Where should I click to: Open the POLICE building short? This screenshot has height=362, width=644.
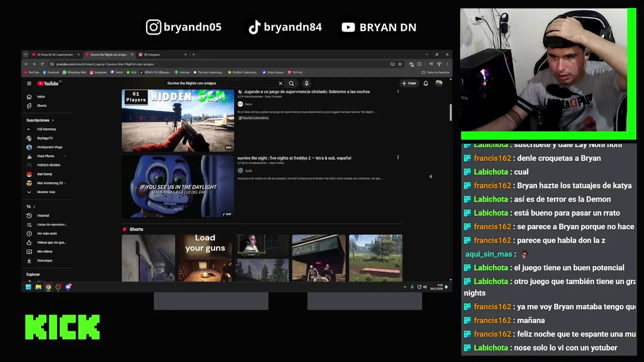[319, 257]
